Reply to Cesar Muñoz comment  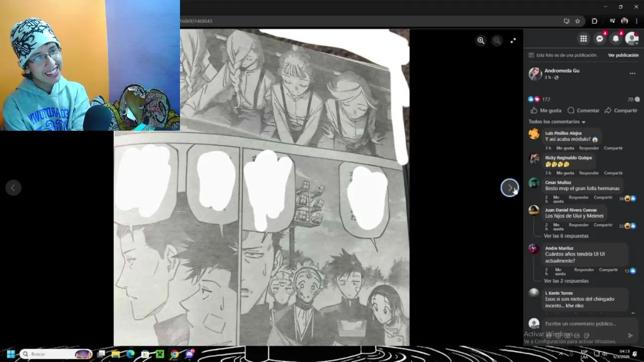tap(578, 198)
